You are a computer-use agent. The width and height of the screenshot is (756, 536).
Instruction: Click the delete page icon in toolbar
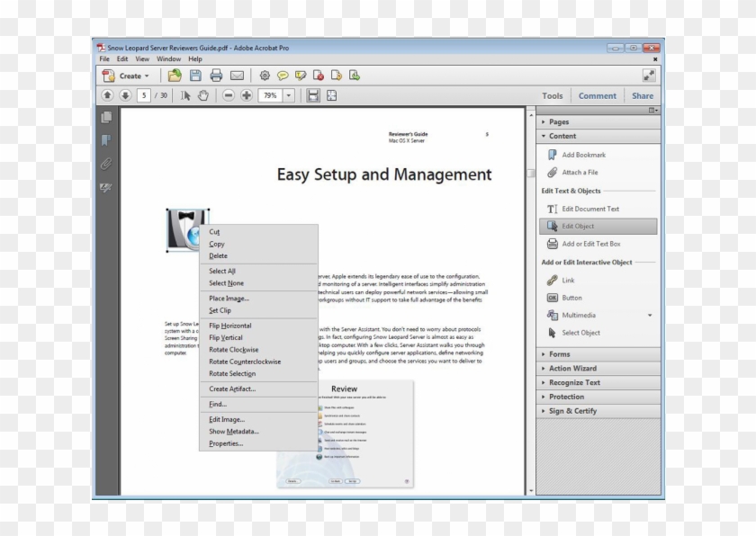click(x=319, y=76)
